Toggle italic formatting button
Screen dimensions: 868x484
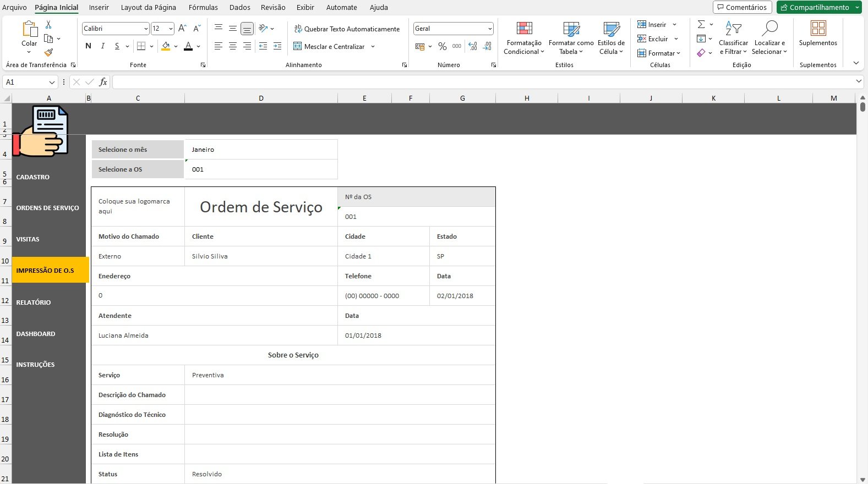(102, 46)
